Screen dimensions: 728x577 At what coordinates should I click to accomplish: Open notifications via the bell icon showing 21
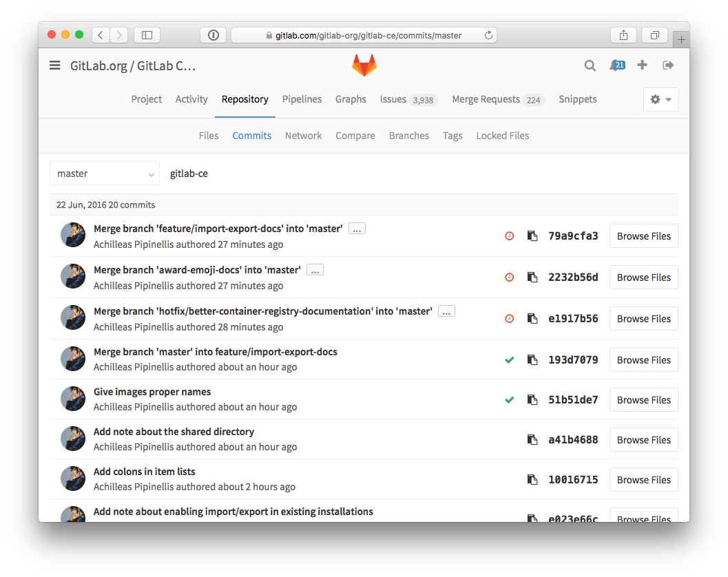[x=615, y=65]
